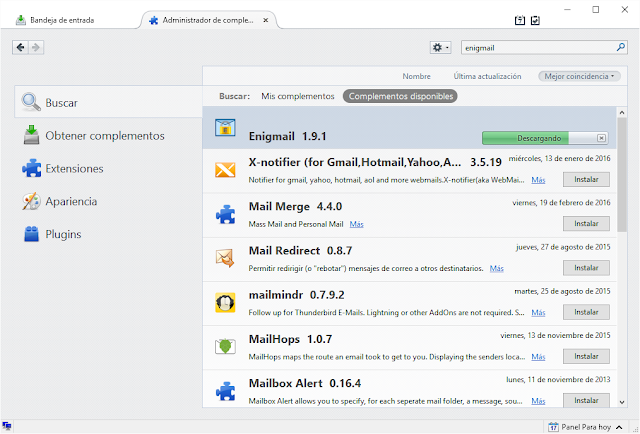
Task: Click the X-notifier orange envelope icon
Action: (x=225, y=169)
